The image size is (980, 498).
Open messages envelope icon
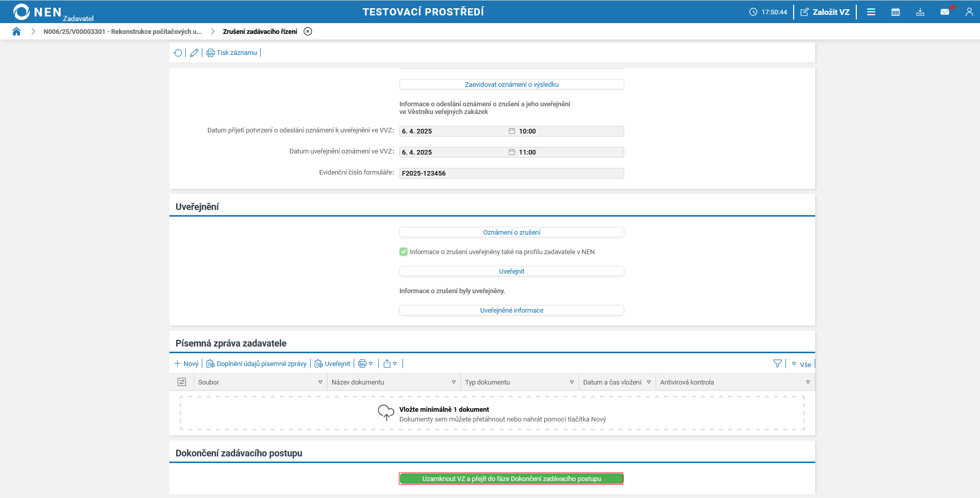945,12
